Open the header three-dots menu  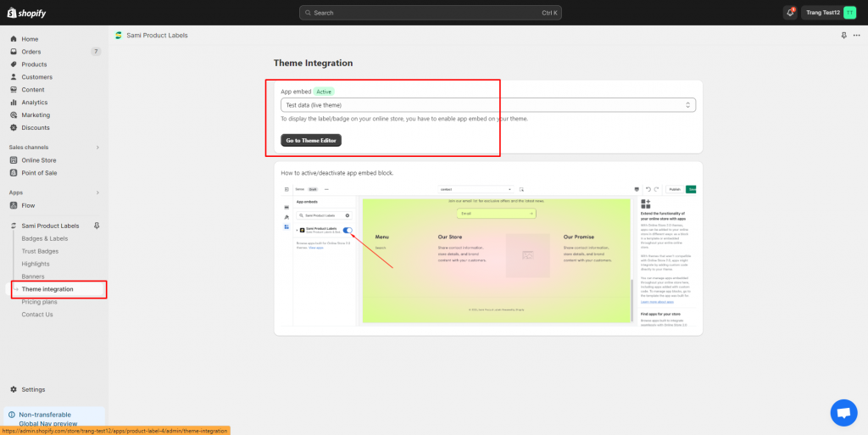pyautogui.click(x=857, y=36)
